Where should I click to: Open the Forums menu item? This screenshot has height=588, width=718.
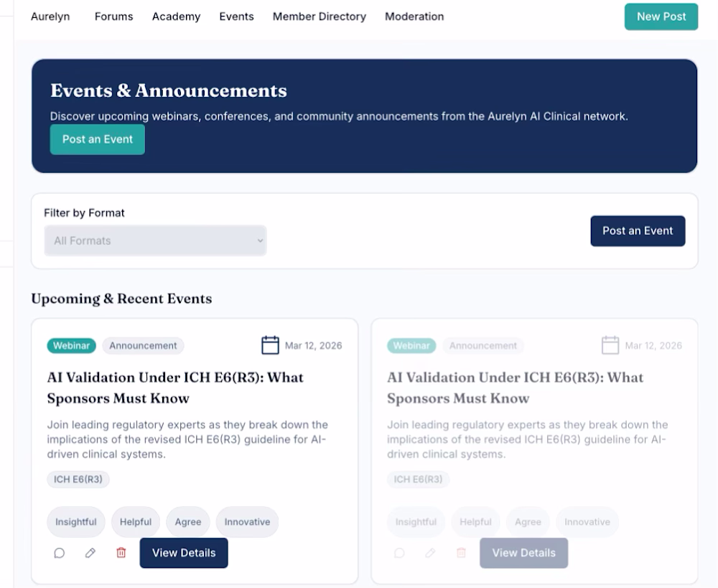(x=113, y=17)
